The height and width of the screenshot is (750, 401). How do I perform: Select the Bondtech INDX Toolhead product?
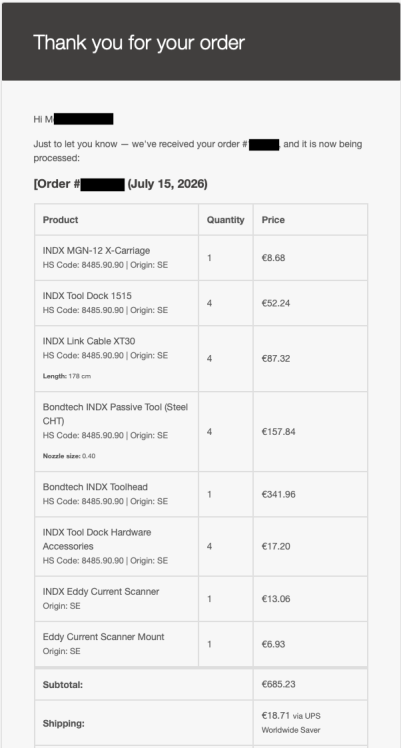tap(95, 487)
